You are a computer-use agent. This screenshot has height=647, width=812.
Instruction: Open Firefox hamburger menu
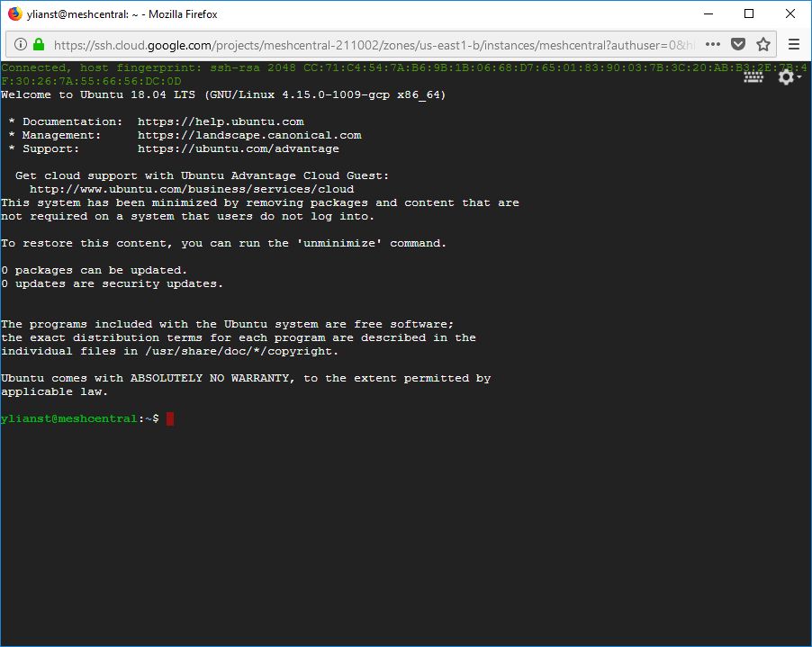(x=793, y=44)
